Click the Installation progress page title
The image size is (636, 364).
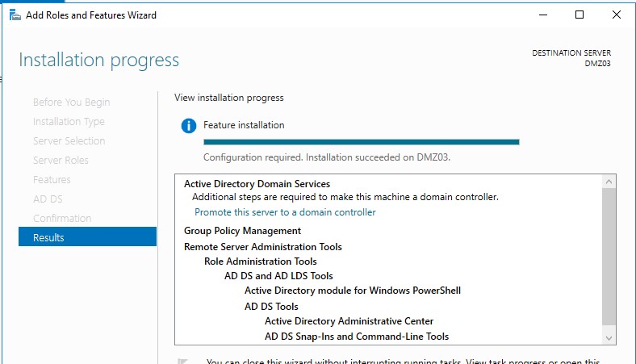(x=99, y=60)
